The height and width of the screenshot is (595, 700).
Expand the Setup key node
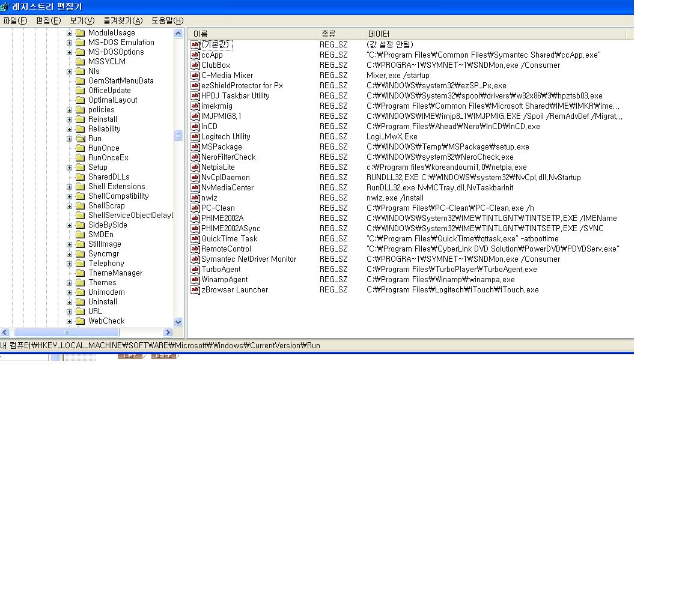tap(69, 168)
